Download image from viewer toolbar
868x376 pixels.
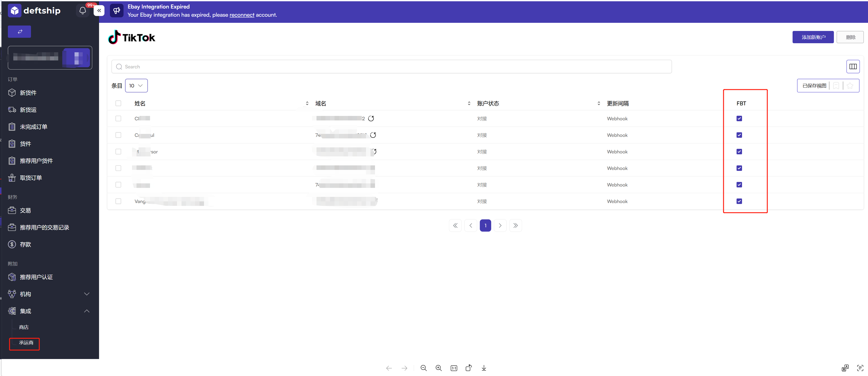(x=484, y=368)
